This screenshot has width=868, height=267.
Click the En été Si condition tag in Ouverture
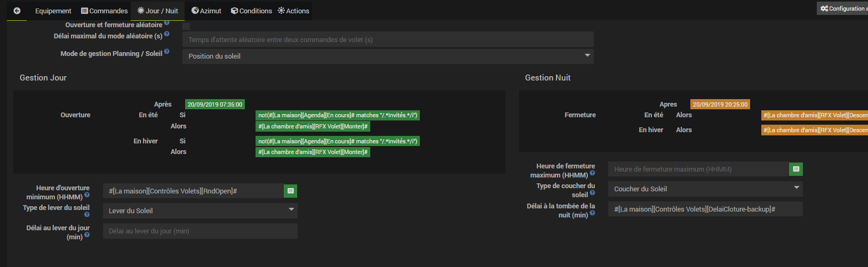point(338,115)
